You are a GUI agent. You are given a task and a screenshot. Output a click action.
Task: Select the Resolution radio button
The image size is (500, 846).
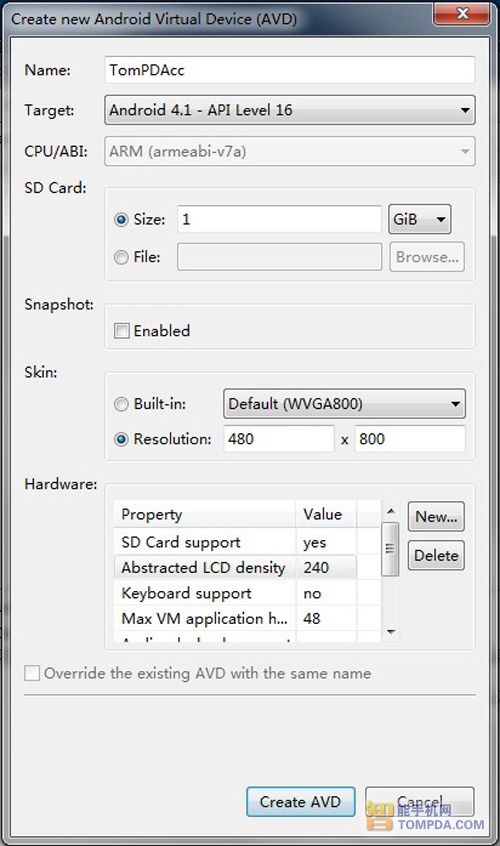point(121,439)
